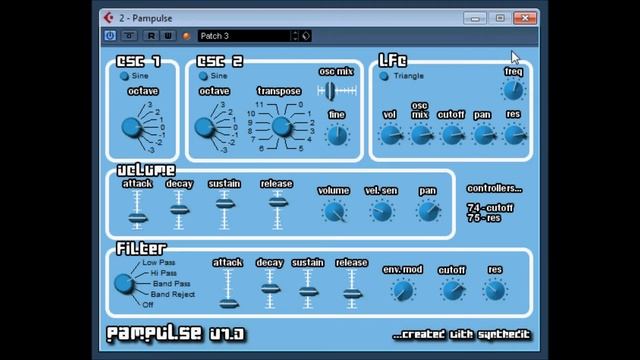
Task: Click the Volume sustain slider handle
Action: (x=224, y=204)
